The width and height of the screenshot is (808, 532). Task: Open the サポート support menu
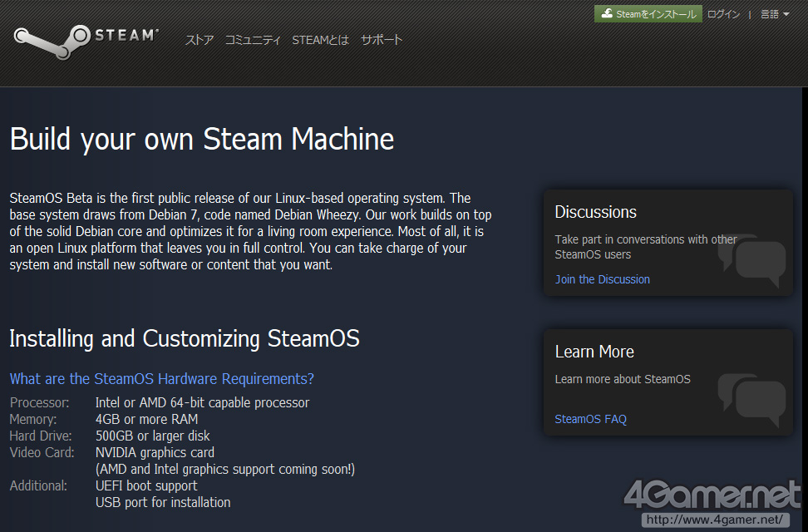click(382, 40)
